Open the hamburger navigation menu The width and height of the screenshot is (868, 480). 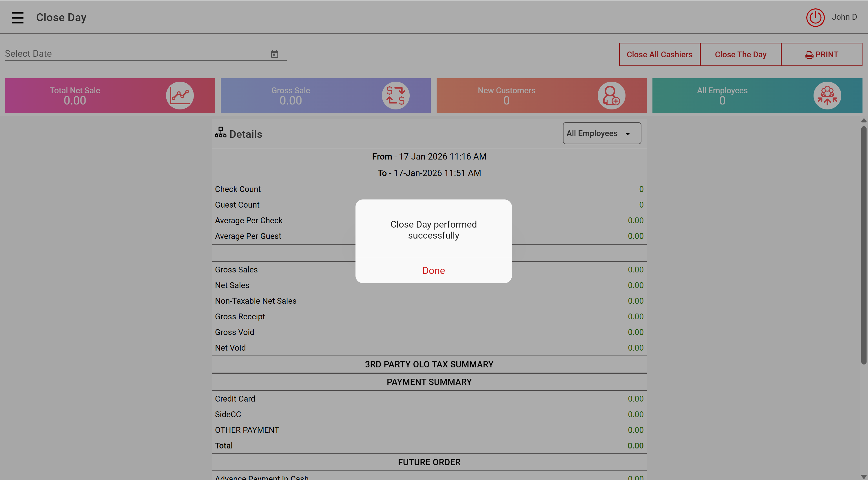point(17,17)
